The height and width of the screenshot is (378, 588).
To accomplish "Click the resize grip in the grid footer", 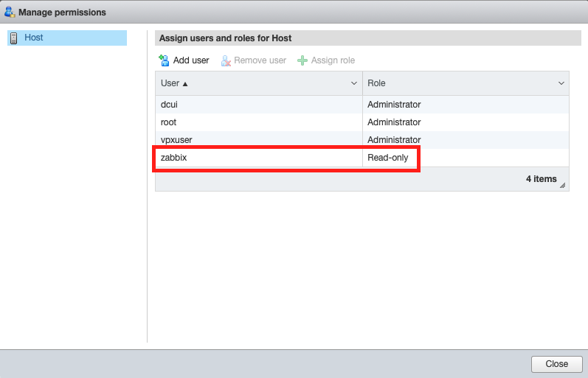I will 564,186.
